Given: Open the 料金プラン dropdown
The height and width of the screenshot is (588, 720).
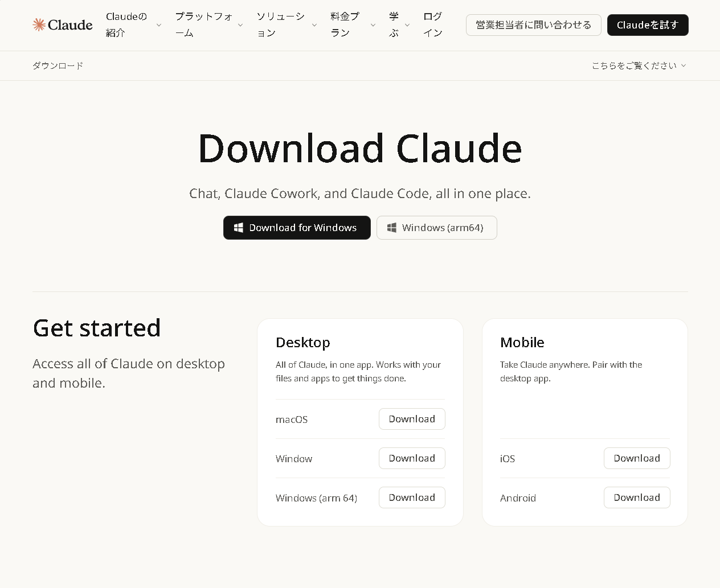Looking at the screenshot, I should tap(347, 24).
